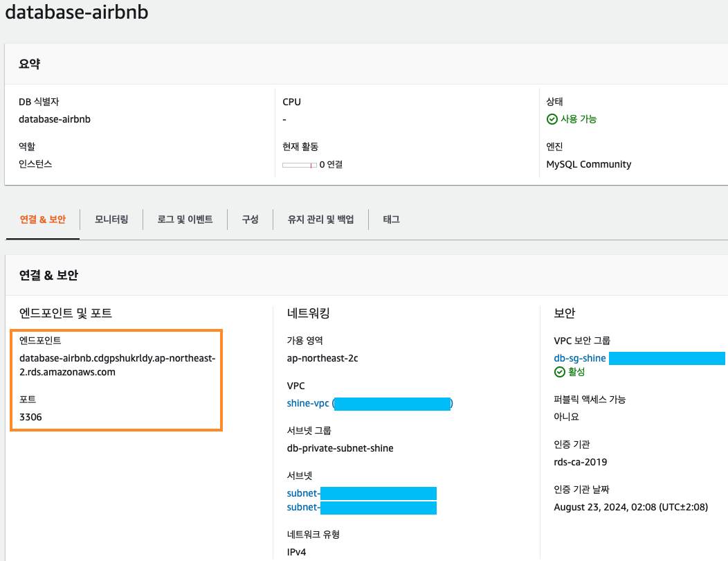
Task: Click the 사용 가능 status text
Action: [579, 119]
